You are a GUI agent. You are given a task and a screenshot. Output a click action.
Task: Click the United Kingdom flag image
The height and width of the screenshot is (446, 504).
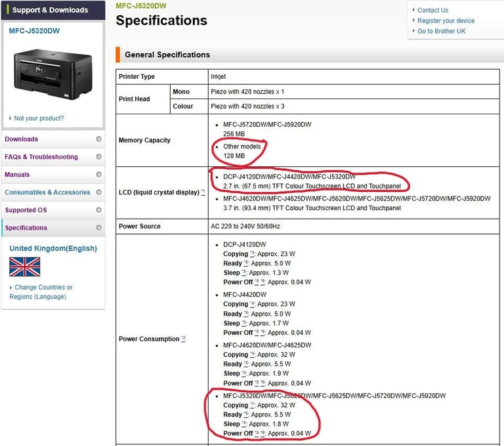25,267
